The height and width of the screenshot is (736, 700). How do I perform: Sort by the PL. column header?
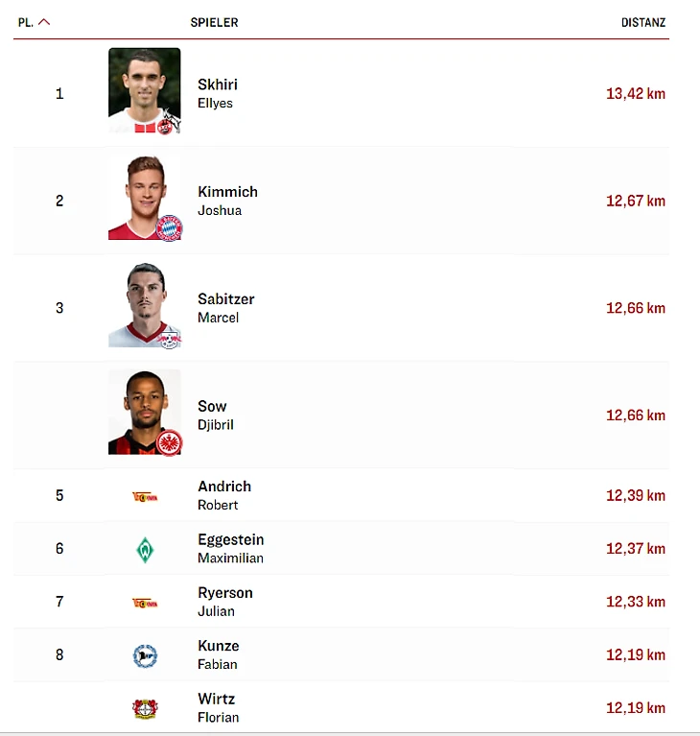(x=26, y=22)
